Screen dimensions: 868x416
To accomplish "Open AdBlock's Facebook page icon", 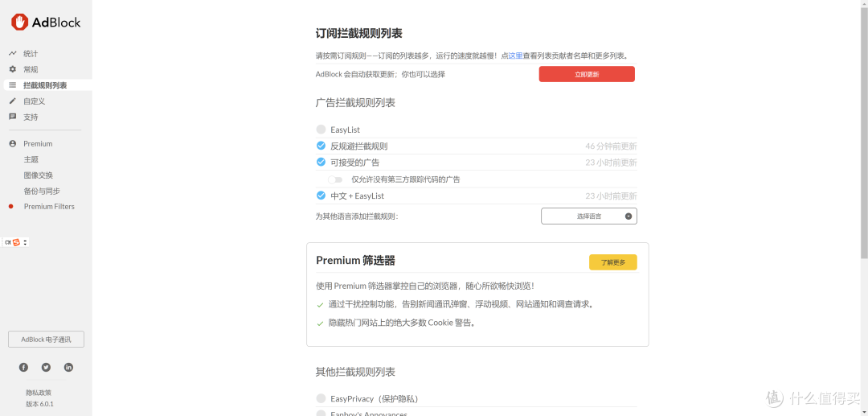I will (23, 367).
